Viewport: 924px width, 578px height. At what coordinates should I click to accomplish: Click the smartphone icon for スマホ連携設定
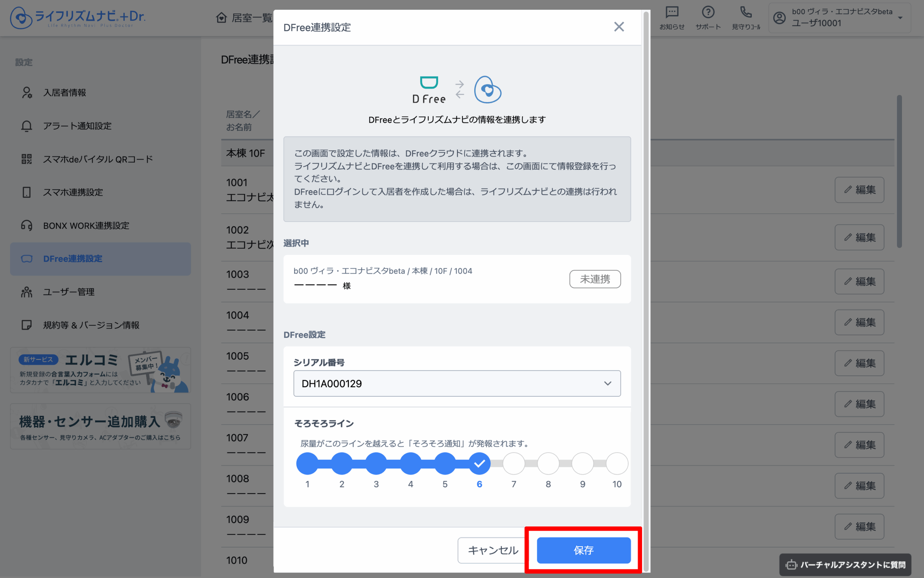coord(27,192)
